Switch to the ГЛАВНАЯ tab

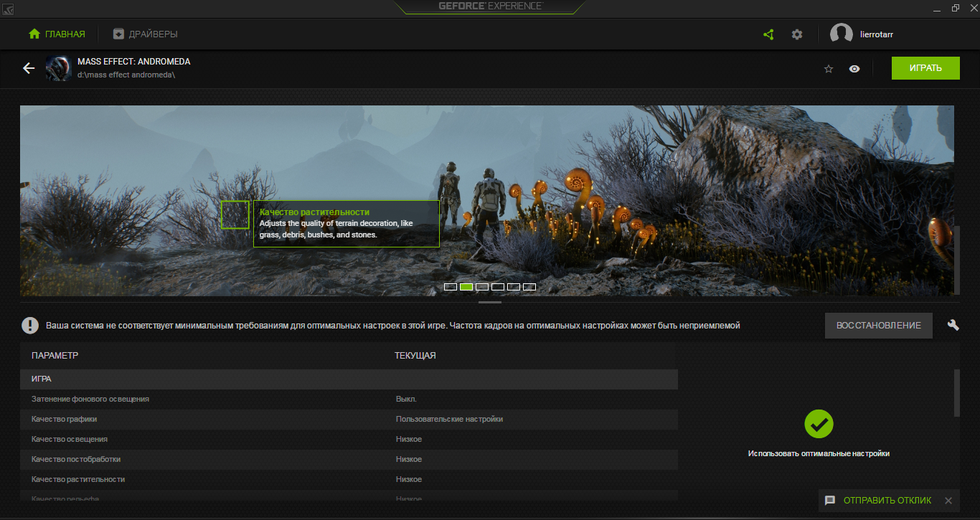[57, 34]
